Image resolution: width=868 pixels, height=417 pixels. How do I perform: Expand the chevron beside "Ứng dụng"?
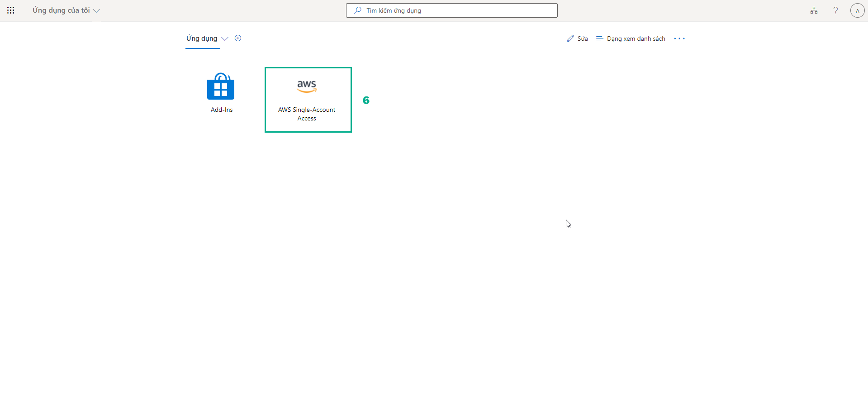[225, 39]
